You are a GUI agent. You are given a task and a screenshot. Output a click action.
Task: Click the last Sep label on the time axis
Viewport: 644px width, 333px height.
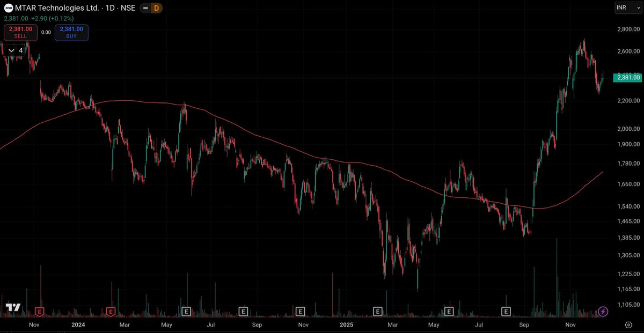pos(524,325)
